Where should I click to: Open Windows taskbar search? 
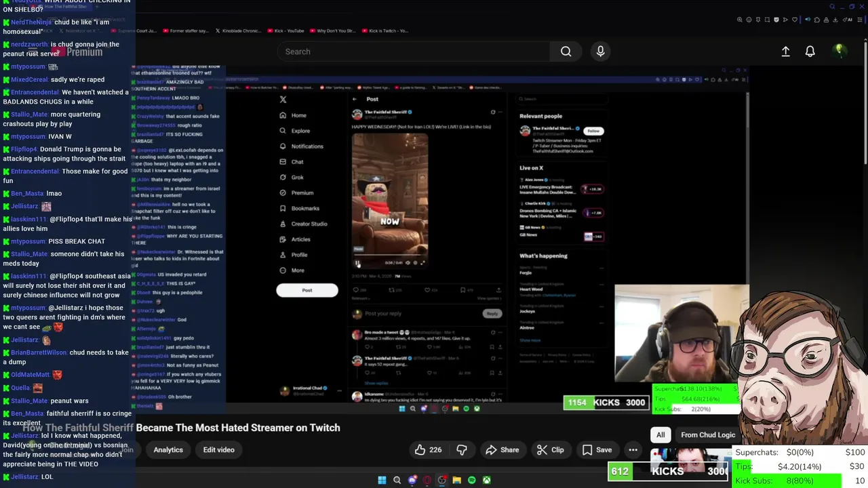[x=397, y=481]
